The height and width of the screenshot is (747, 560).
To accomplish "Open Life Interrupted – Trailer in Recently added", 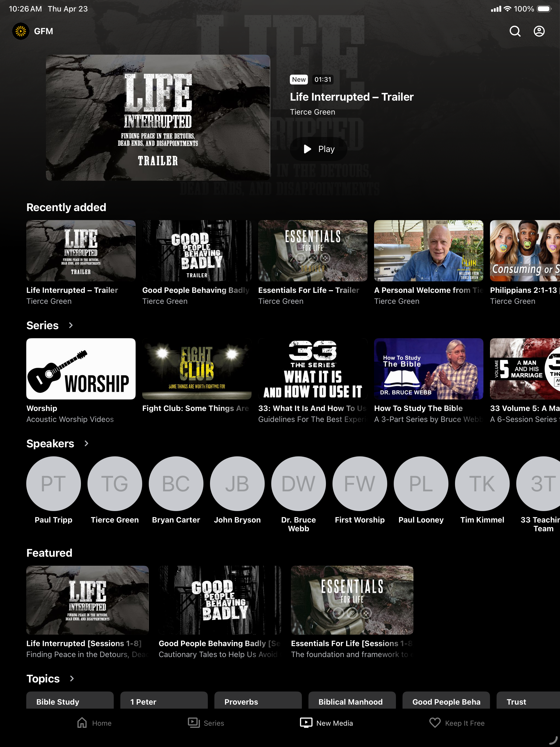I will click(x=81, y=250).
